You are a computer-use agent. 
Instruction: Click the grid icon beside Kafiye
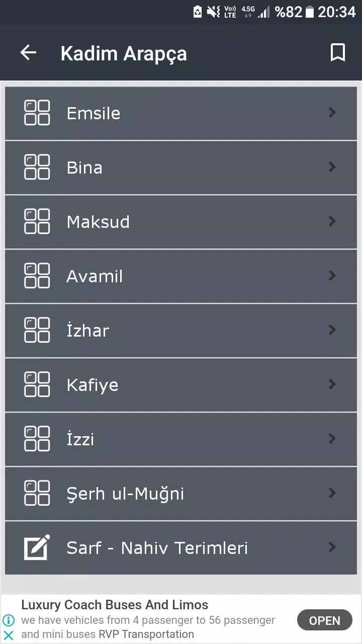[x=37, y=384]
